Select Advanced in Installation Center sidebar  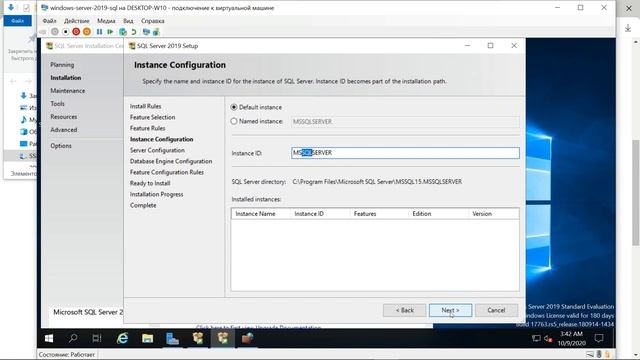[64, 130]
